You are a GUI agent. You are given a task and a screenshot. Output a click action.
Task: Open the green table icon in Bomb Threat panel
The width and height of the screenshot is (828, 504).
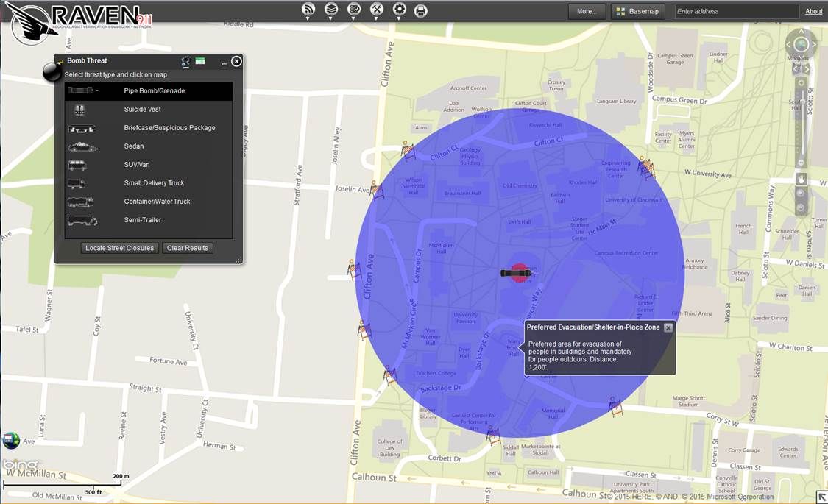pyautogui.click(x=200, y=61)
